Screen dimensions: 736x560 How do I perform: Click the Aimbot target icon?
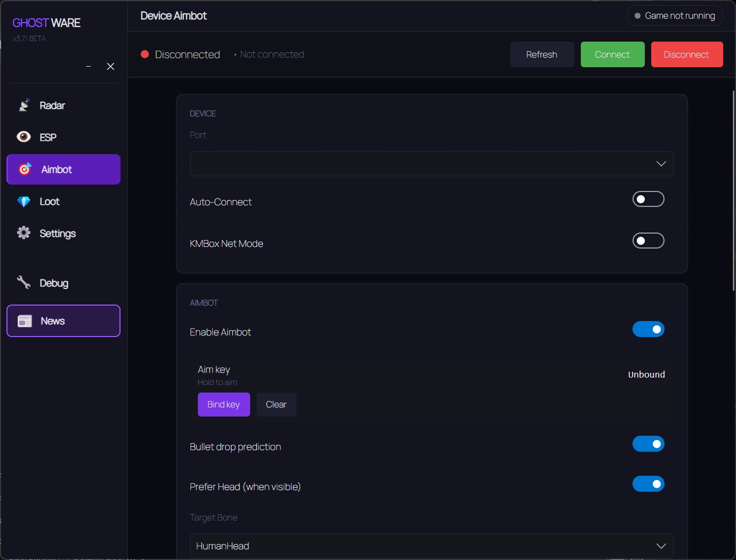point(25,169)
